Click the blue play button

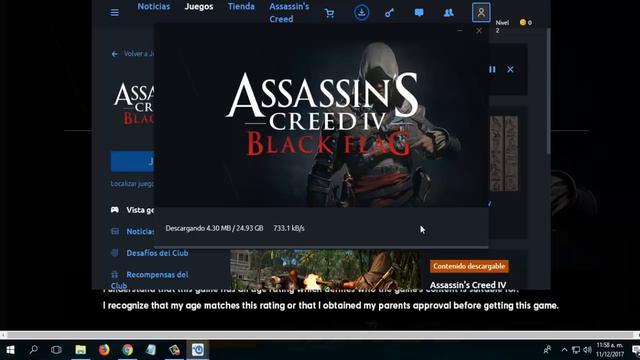tap(132, 162)
